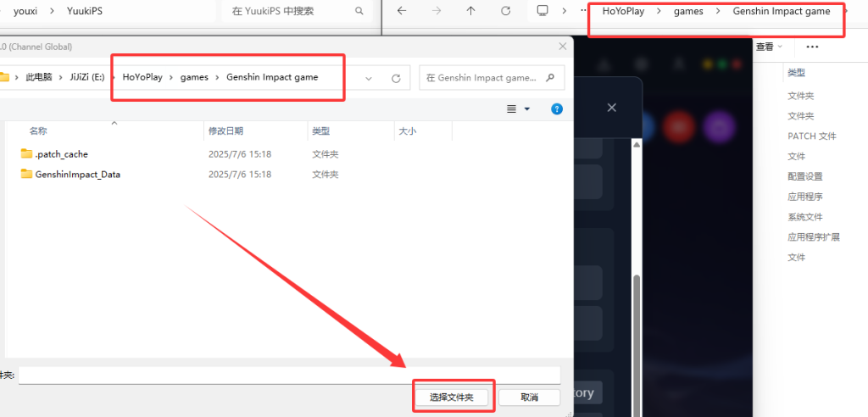The width and height of the screenshot is (868, 417).
Task: Refresh the right Explorer window
Action: (x=505, y=10)
